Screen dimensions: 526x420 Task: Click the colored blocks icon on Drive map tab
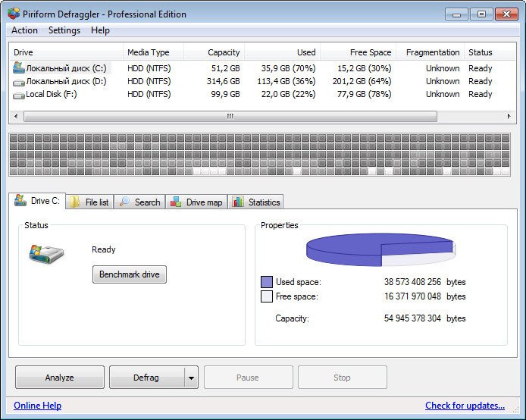176,202
